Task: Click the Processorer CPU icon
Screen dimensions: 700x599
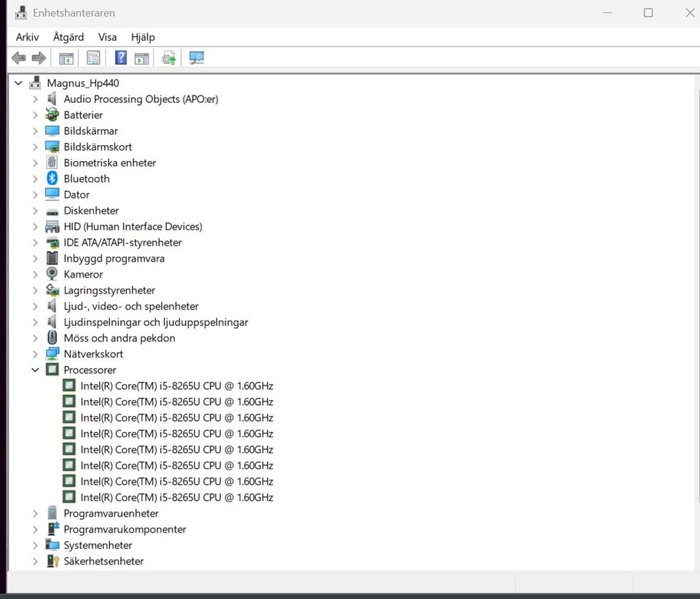Action: 52,369
